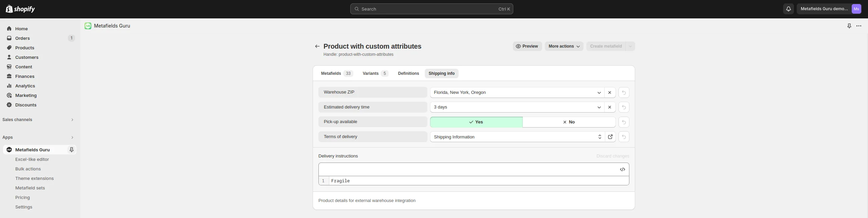Click the pin icon next to Metafields Guru
This screenshot has height=218, width=868.
point(72,150)
